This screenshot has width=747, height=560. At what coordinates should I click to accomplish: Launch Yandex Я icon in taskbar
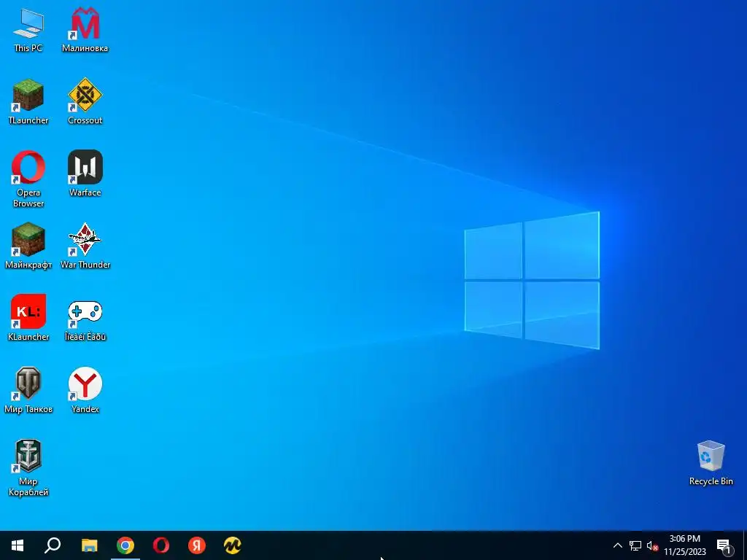pos(197,545)
